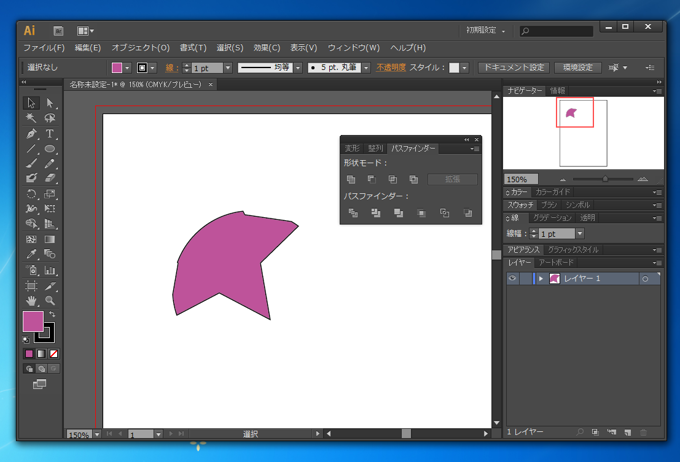Select the Selection tool (black arrow)
The image size is (680, 462).
pyautogui.click(x=31, y=103)
